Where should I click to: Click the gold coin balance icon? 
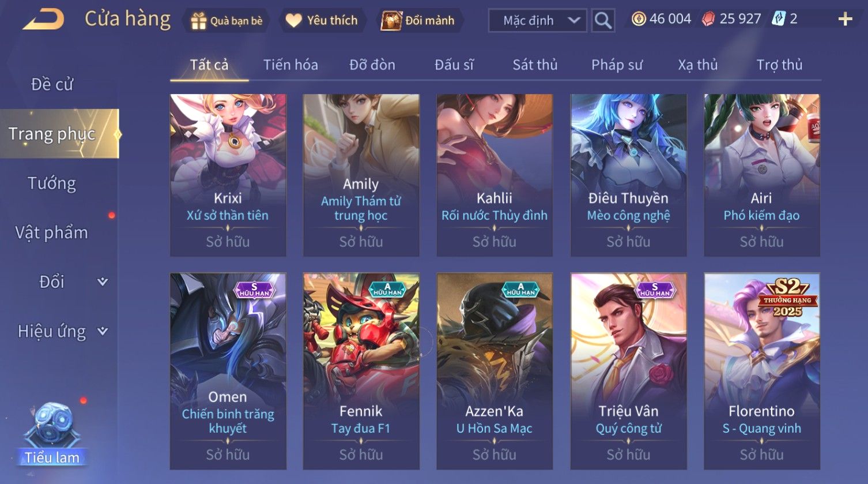639,19
